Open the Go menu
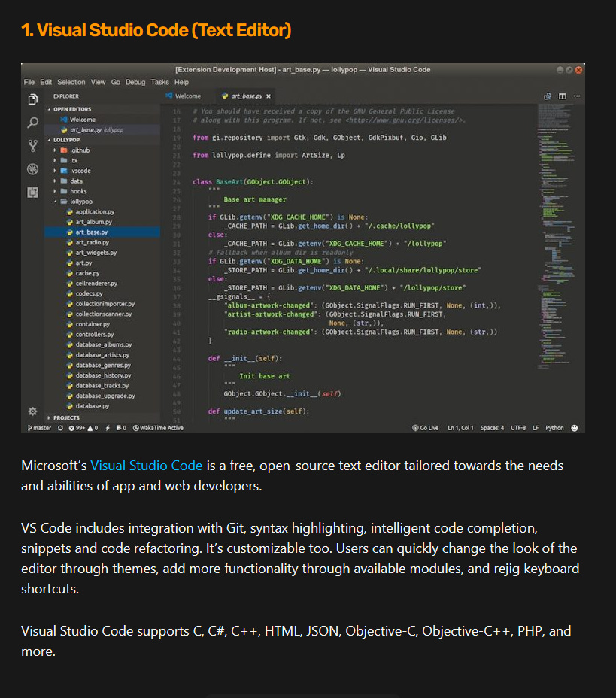The height and width of the screenshot is (698, 616). click(x=116, y=82)
